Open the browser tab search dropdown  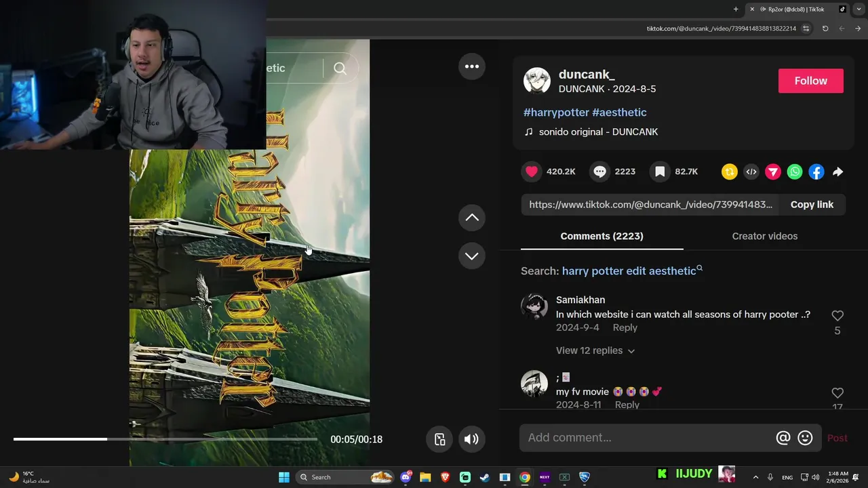(x=859, y=9)
